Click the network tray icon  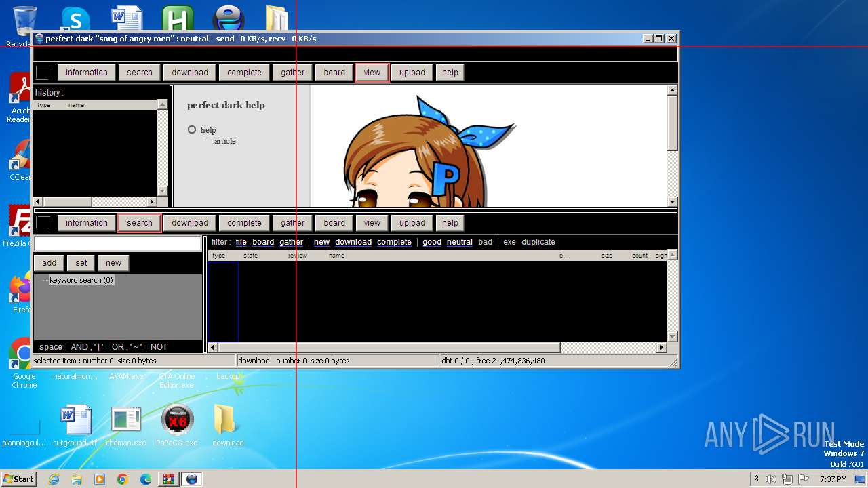tap(787, 479)
